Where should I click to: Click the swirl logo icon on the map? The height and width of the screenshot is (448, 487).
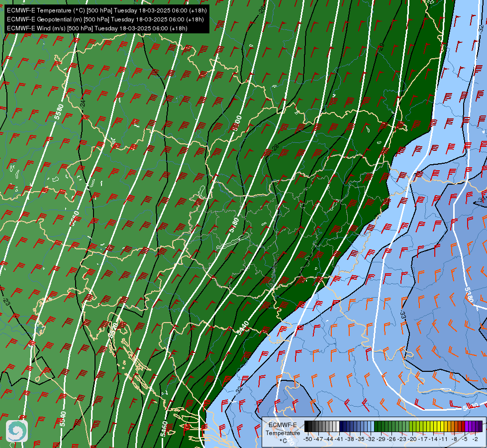click(x=17, y=431)
